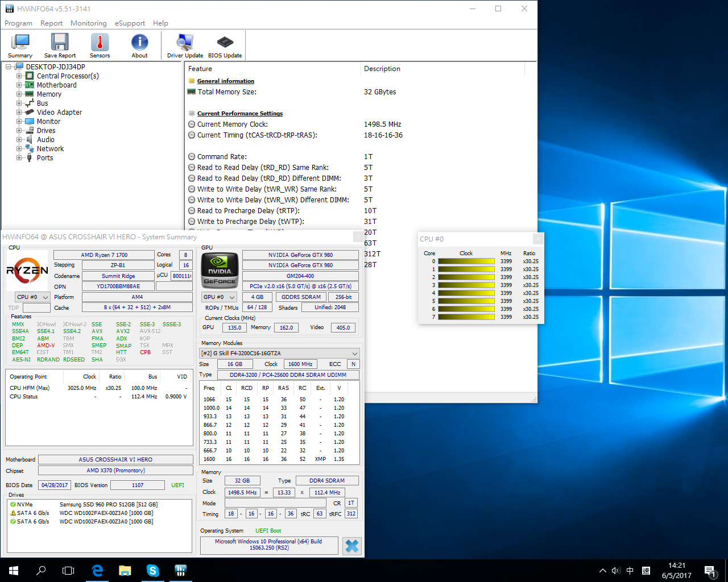Viewport: 728px width, 582px height.
Task: Click the NVIDIA GeForce logo
Action: point(220,269)
